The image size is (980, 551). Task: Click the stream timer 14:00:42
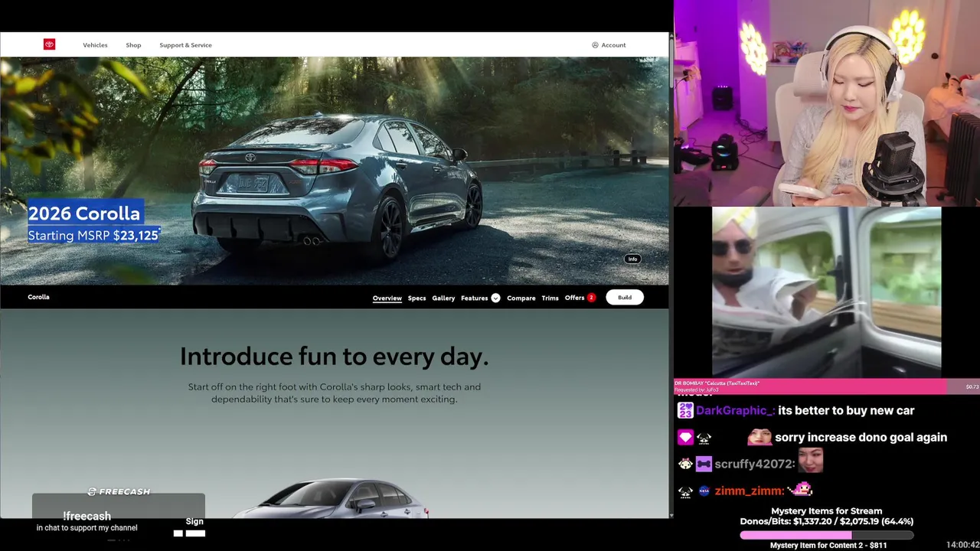coord(962,545)
